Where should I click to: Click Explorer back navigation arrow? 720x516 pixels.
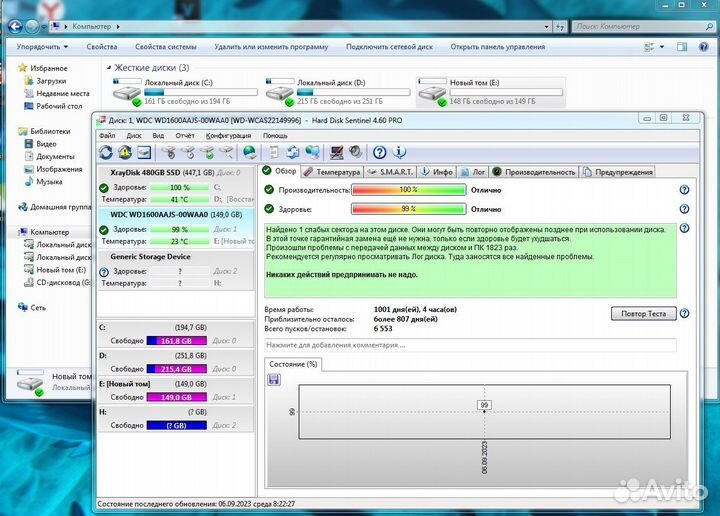click(x=15, y=27)
